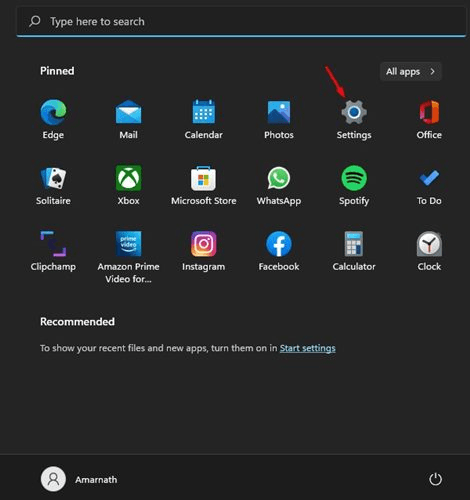The height and width of the screenshot is (500, 470).
Task: Open the Xbox app
Action: tap(128, 185)
